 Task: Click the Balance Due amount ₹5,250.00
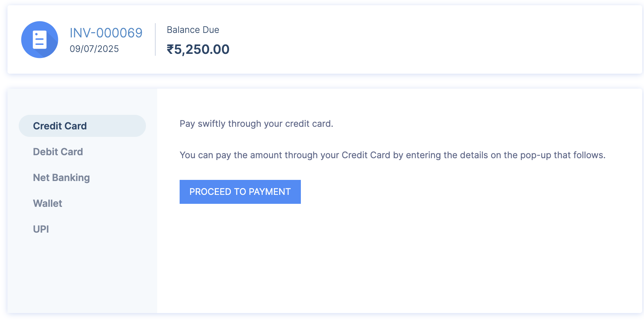click(198, 49)
